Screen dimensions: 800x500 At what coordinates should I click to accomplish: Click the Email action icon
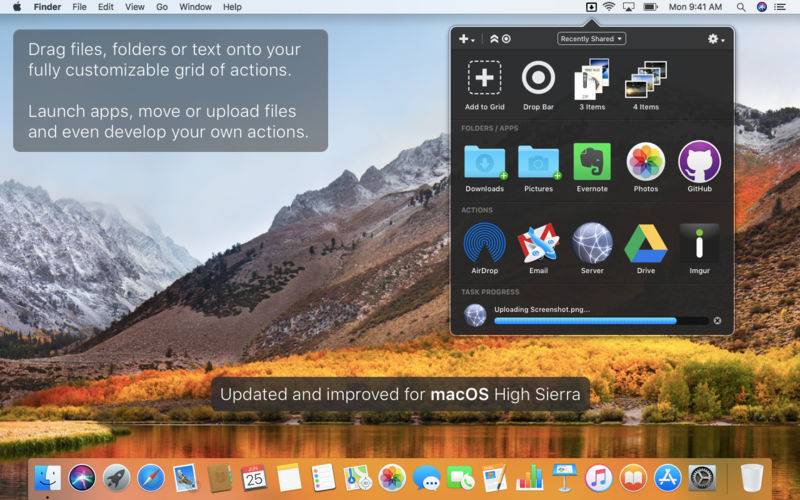(538, 243)
